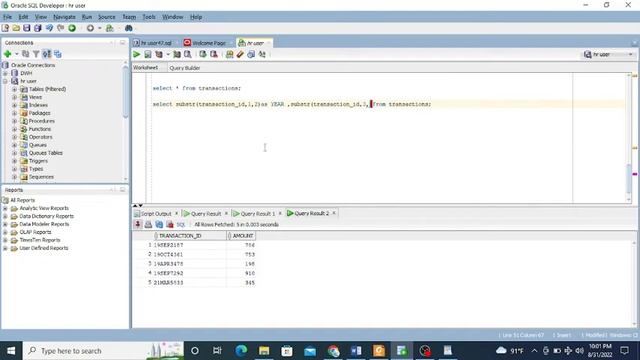
Task: Click the Save icon in main toolbar
Action: [27, 28]
